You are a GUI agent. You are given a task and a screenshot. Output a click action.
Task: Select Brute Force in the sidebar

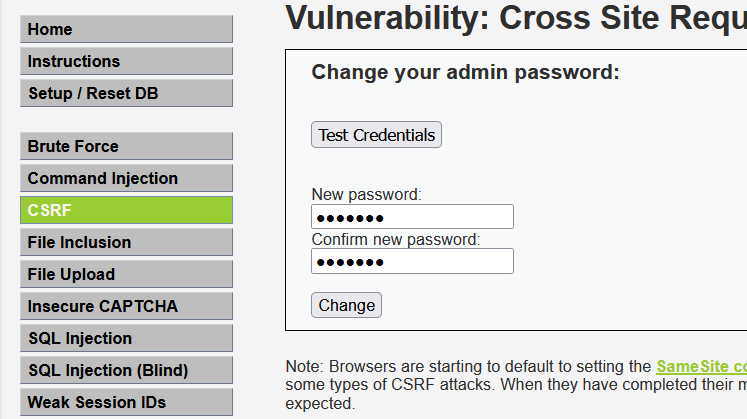coord(126,146)
